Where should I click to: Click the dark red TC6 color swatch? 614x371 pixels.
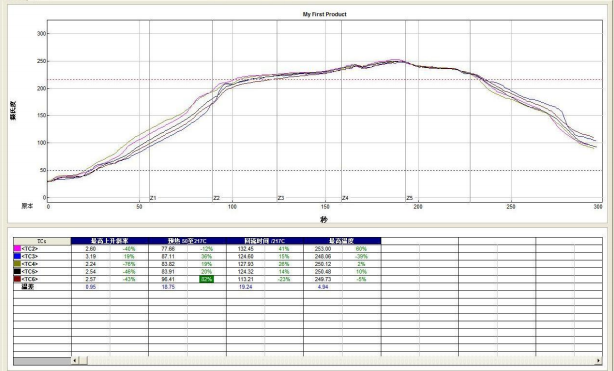pyautogui.click(x=17, y=279)
